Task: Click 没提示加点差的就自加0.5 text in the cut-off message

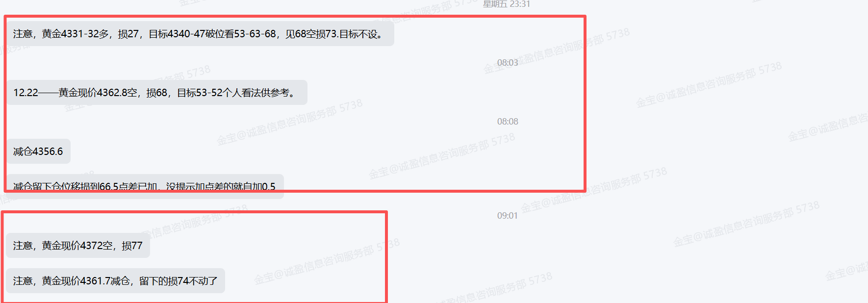Action: click(x=221, y=187)
